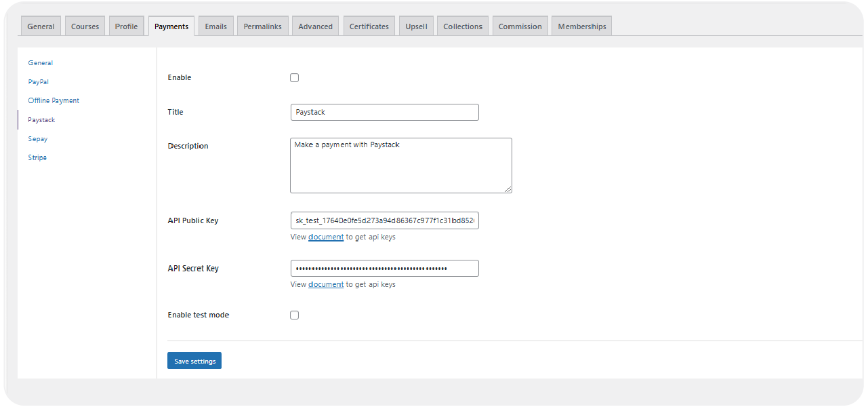
Task: Click the Title input field
Action: point(384,112)
